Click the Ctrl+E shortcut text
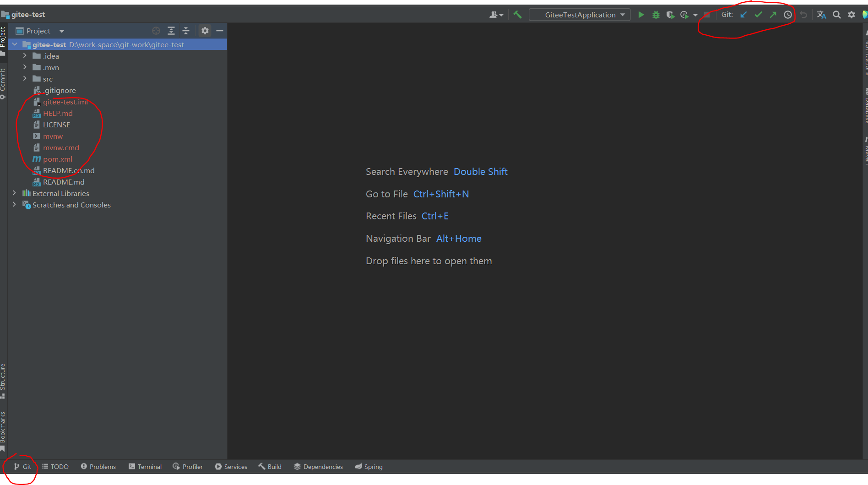Screen dimensions: 868x485 pyautogui.click(x=435, y=216)
